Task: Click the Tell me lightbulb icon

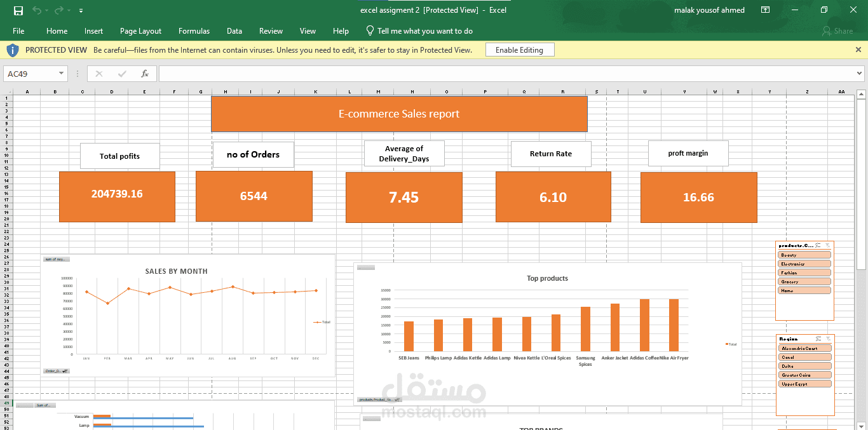Action: (x=370, y=30)
